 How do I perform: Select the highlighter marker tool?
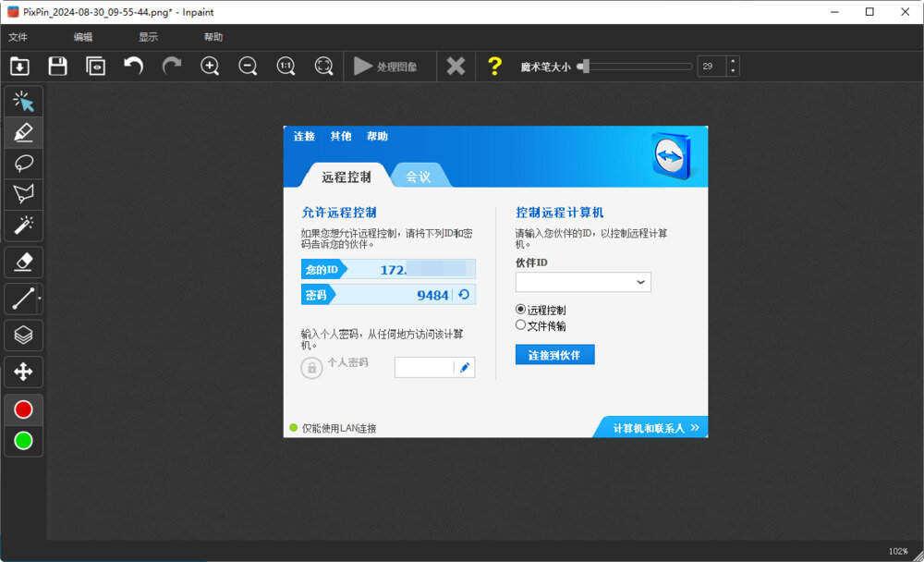click(x=22, y=132)
